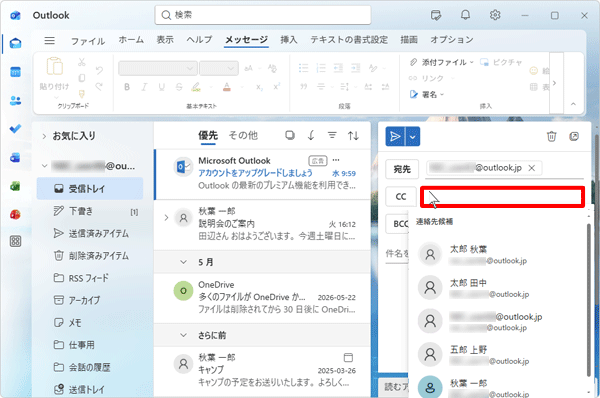Collapse the ribbon with the chevron
This screenshot has width=600, height=398.
click(573, 104)
